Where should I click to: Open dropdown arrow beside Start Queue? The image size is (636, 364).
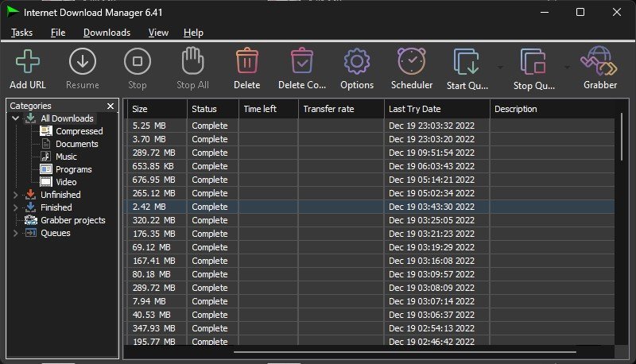pyautogui.click(x=500, y=67)
